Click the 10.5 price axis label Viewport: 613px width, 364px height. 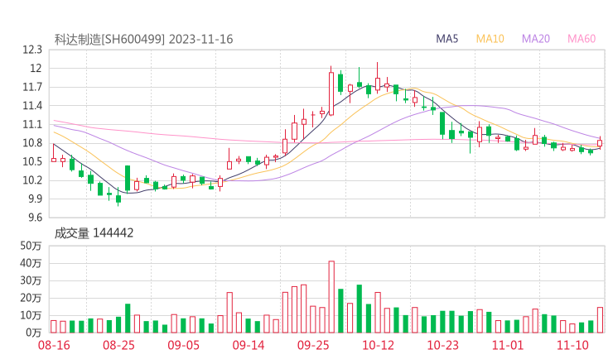tap(32, 161)
